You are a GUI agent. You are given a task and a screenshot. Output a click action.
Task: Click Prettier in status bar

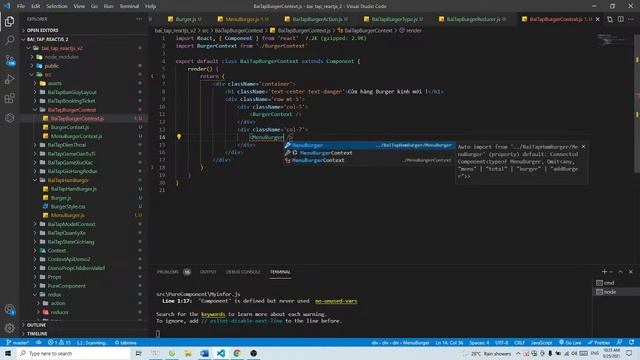[x=599, y=342]
